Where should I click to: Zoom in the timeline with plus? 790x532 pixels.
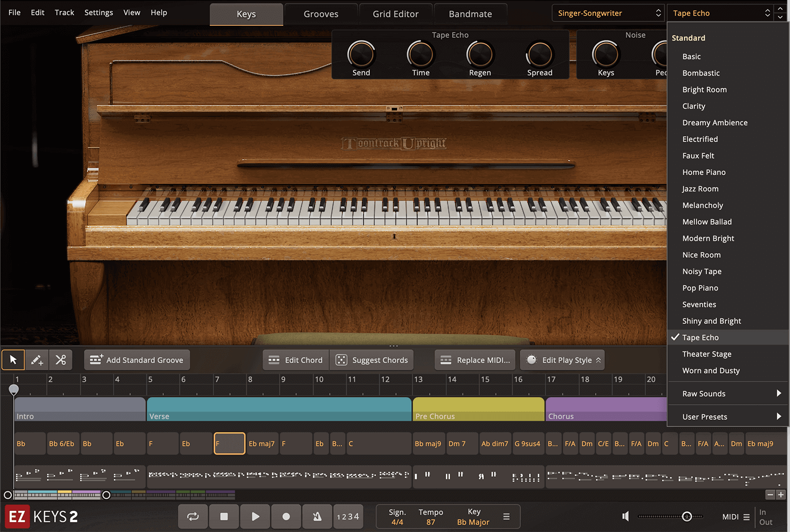(x=781, y=495)
